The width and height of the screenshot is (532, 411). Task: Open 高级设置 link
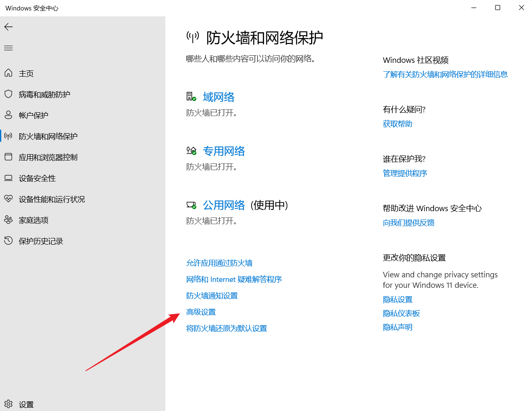[201, 312]
